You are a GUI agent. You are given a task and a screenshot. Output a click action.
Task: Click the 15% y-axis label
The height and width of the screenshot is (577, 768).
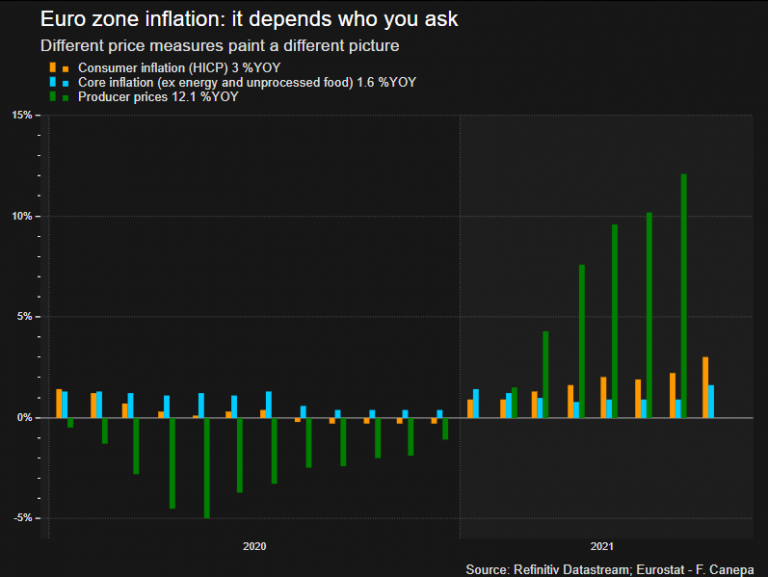21,115
